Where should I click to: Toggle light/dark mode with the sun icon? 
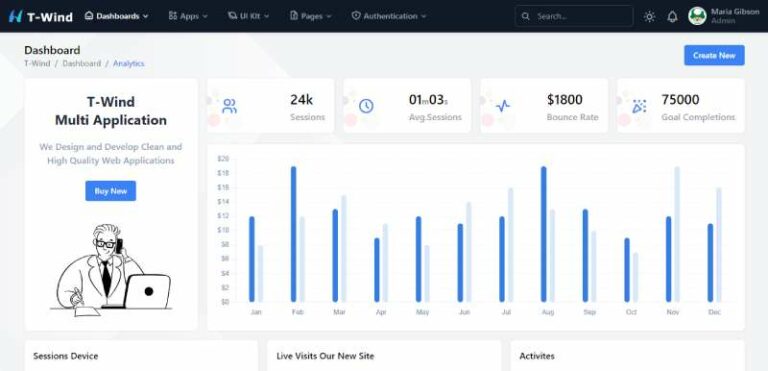649,16
